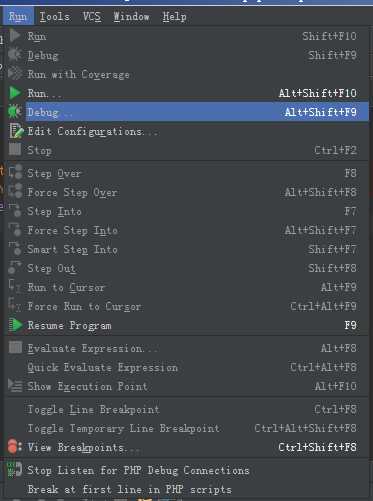
Task: Select Evaluate Expression... menu item
Action: 188,348
